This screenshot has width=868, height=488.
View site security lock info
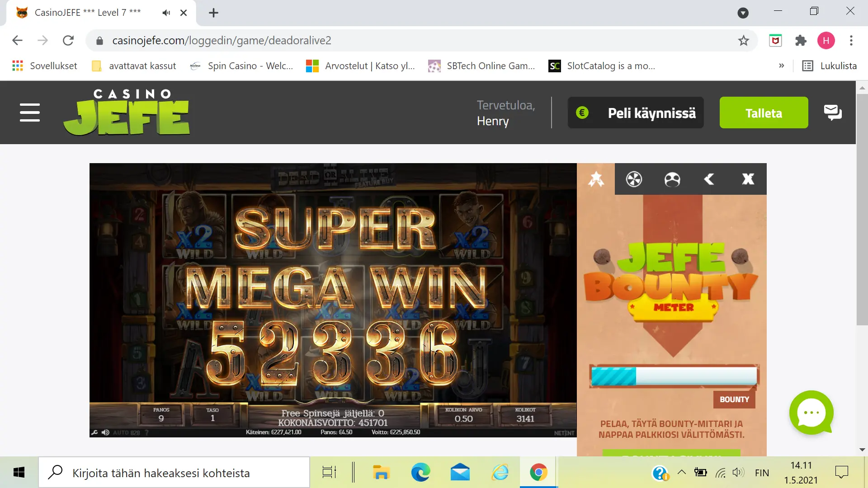pos(99,41)
